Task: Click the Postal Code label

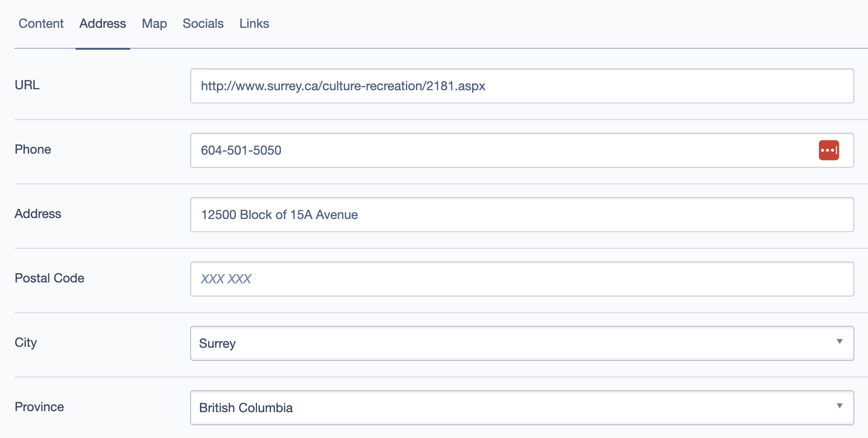Action: 49,278
